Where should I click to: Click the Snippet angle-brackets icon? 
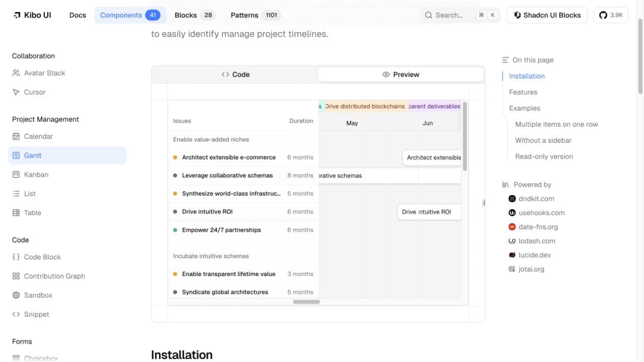[x=16, y=314]
